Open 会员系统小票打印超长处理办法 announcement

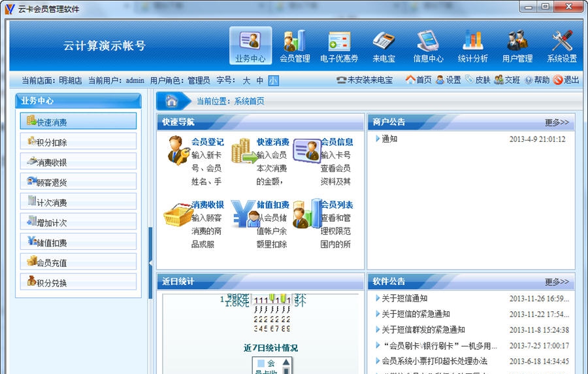pyautogui.click(x=434, y=361)
